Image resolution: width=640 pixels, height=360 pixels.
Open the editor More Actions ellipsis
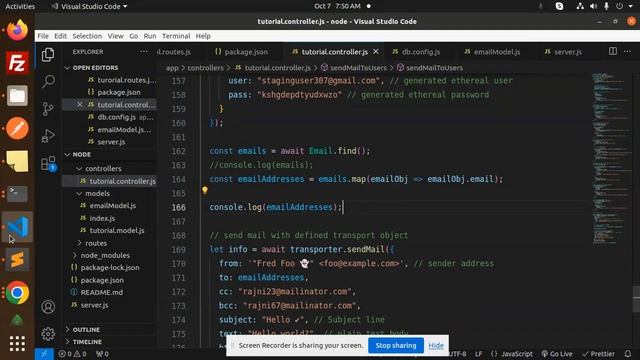pyautogui.click(x=627, y=51)
